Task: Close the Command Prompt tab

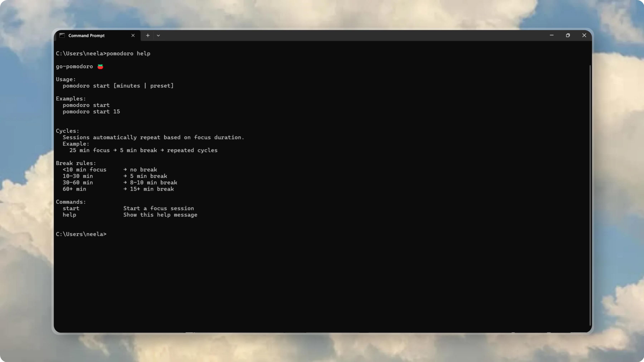Action: 133,35
